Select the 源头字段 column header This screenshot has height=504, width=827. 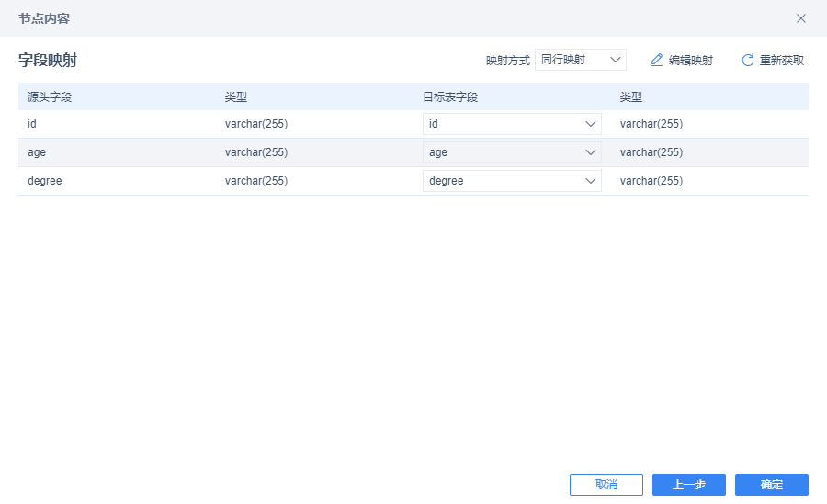[x=50, y=97]
